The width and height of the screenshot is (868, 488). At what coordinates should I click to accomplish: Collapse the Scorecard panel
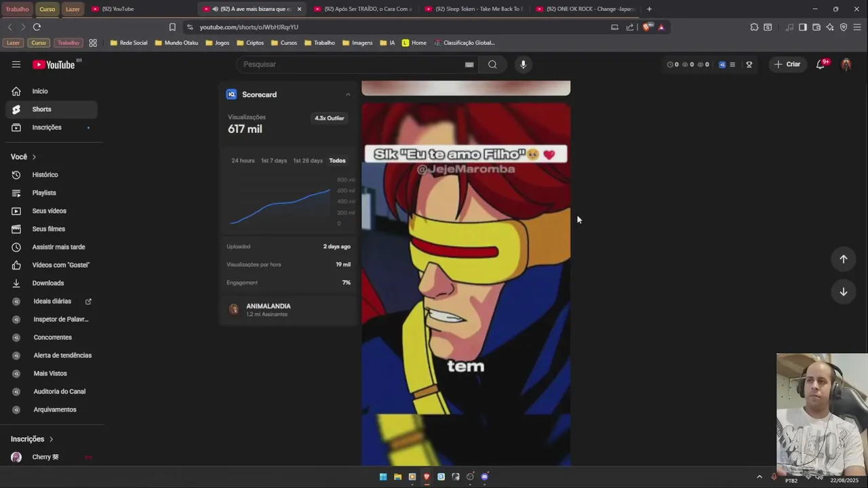pos(348,94)
